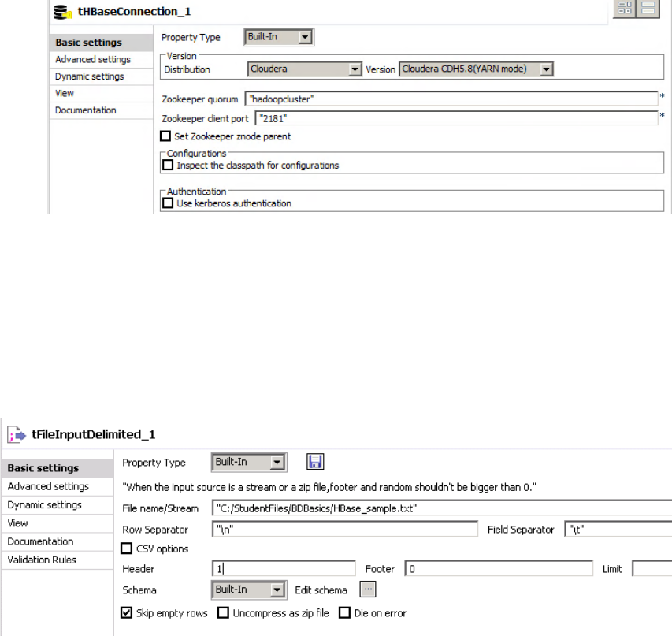Save property to repository with floppy disk icon
672x636 pixels.
[x=315, y=462]
